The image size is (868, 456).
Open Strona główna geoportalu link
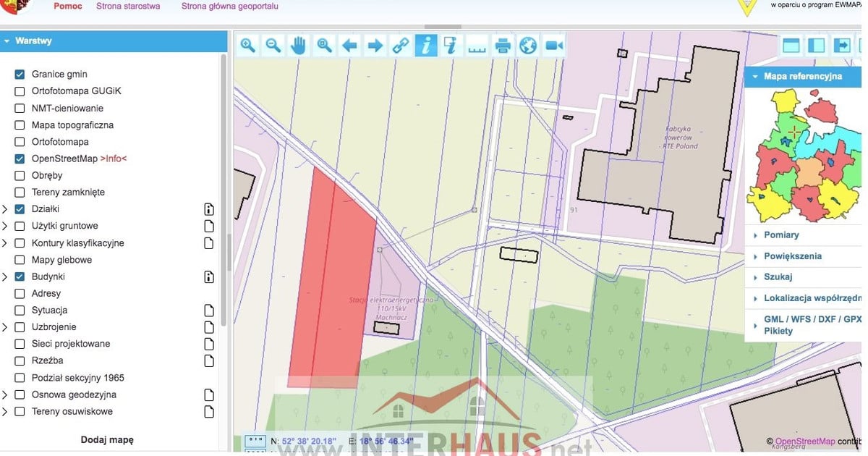(x=229, y=6)
